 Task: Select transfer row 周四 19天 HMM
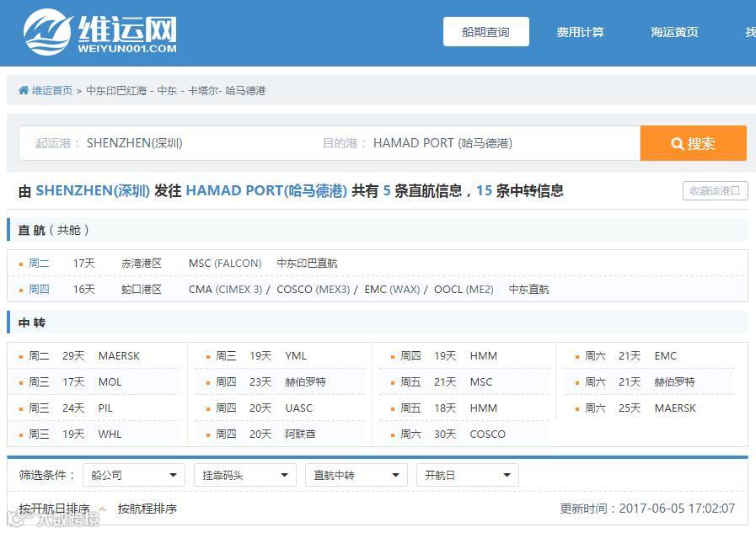(464, 356)
